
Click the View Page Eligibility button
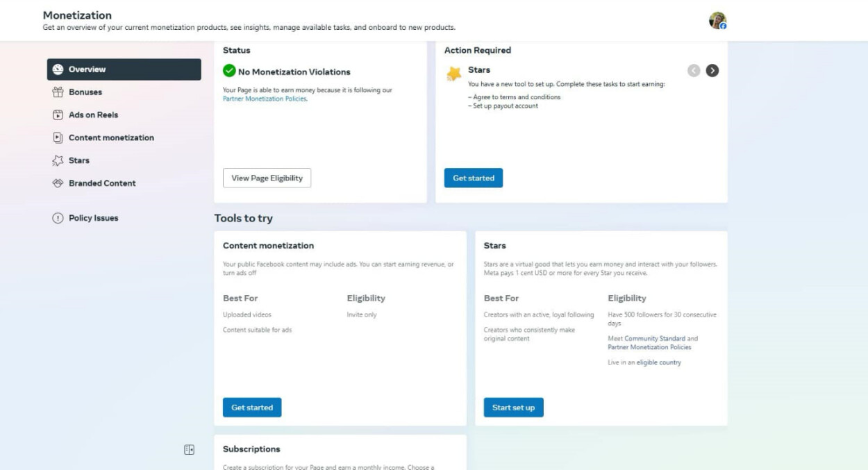(x=267, y=178)
